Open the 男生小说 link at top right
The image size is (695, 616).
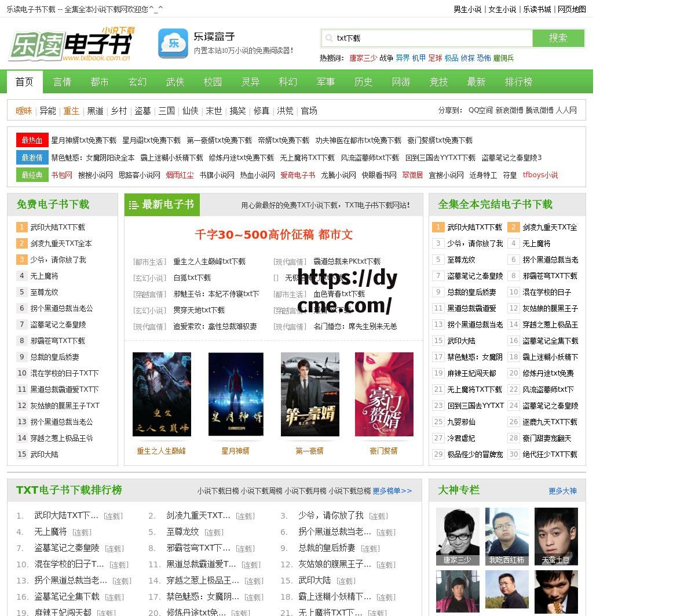coord(469,9)
